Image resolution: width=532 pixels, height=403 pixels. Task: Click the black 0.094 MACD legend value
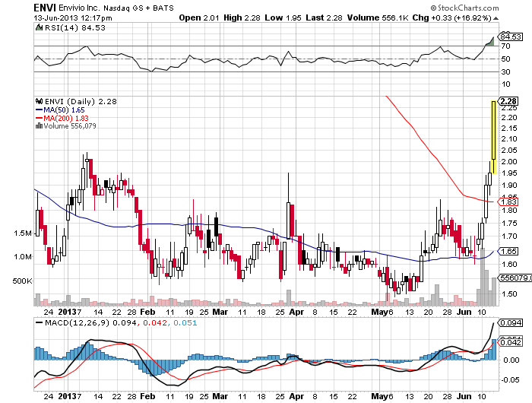pos(125,322)
